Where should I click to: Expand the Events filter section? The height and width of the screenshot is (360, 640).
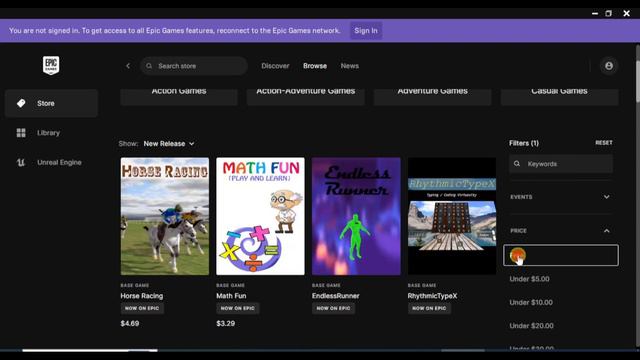coord(561,197)
